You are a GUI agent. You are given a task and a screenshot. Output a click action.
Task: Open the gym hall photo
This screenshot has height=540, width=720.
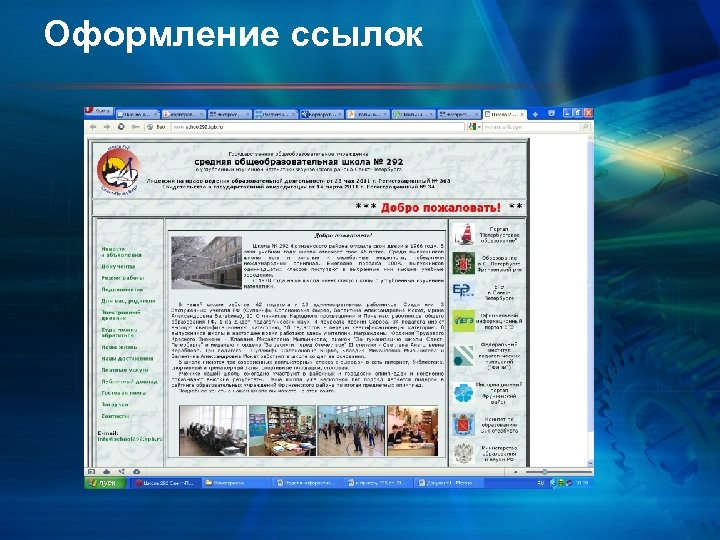pyautogui.click(x=351, y=431)
